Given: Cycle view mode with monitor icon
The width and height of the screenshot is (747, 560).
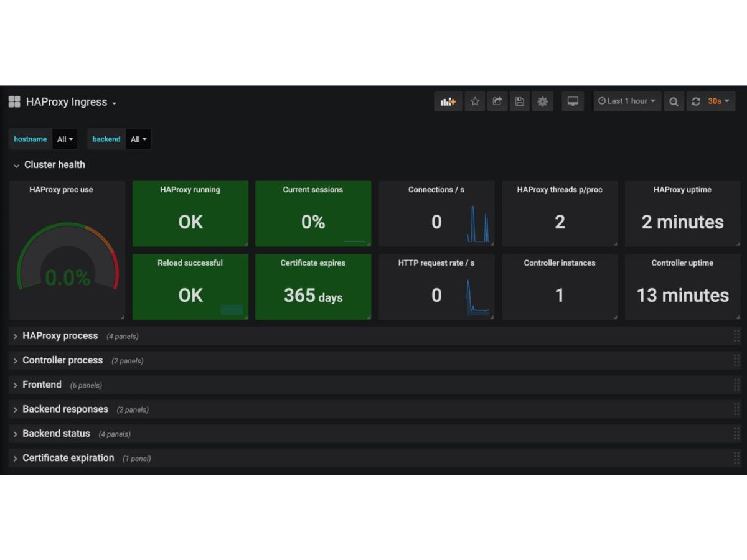Looking at the screenshot, I should point(573,101).
